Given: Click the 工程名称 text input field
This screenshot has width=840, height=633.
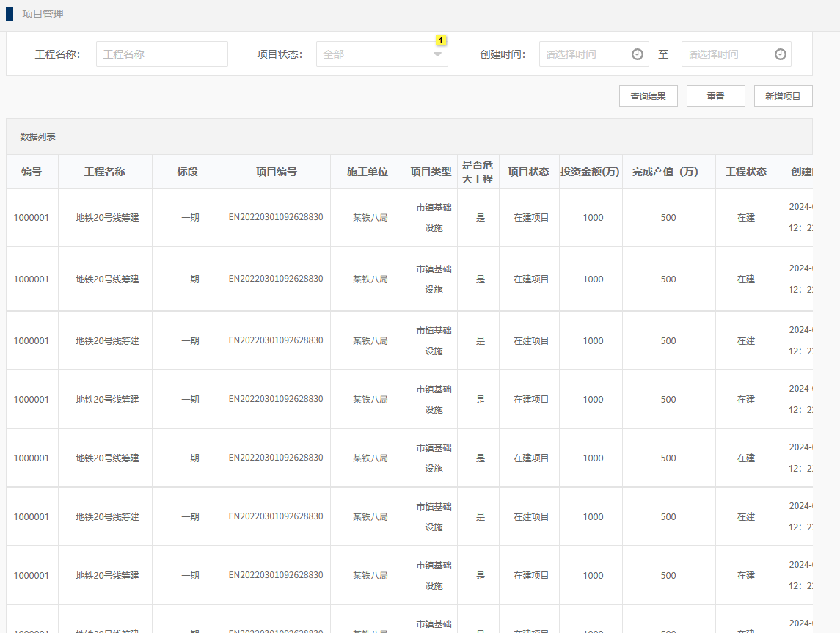Looking at the screenshot, I should (x=161, y=54).
